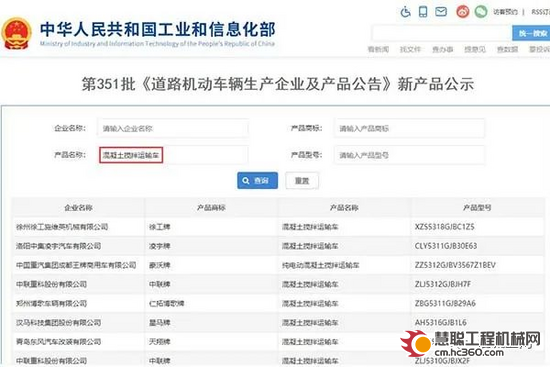Click the 访客预约 link
Image resolution: width=550 pixels, height=367 pixels.
pyautogui.click(x=505, y=12)
